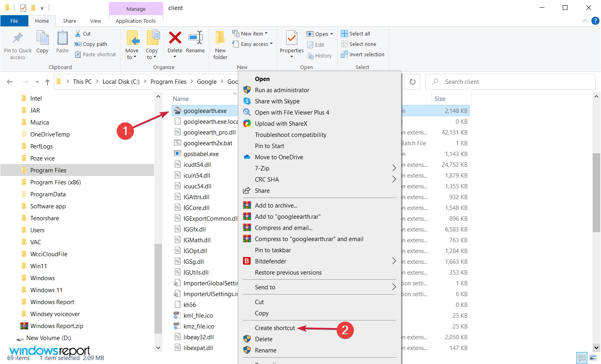The image size is (601, 364).
Task: Click This PC breadcrumb
Action: (x=82, y=82)
